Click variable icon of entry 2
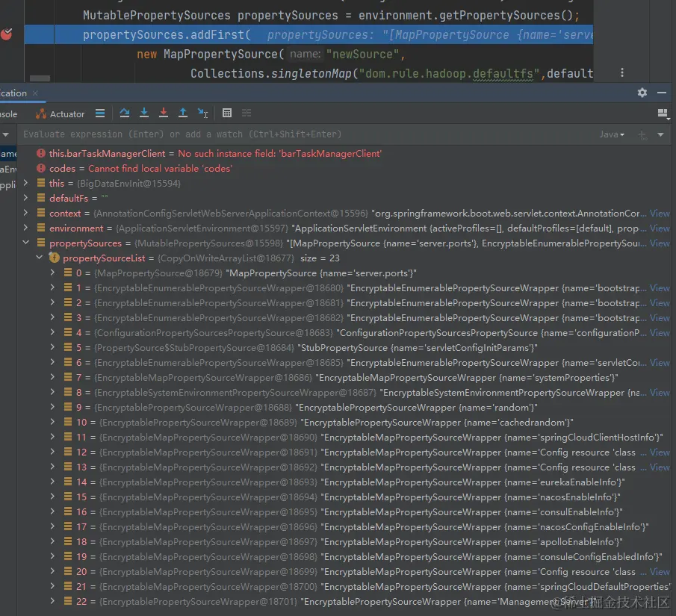 click(68, 302)
